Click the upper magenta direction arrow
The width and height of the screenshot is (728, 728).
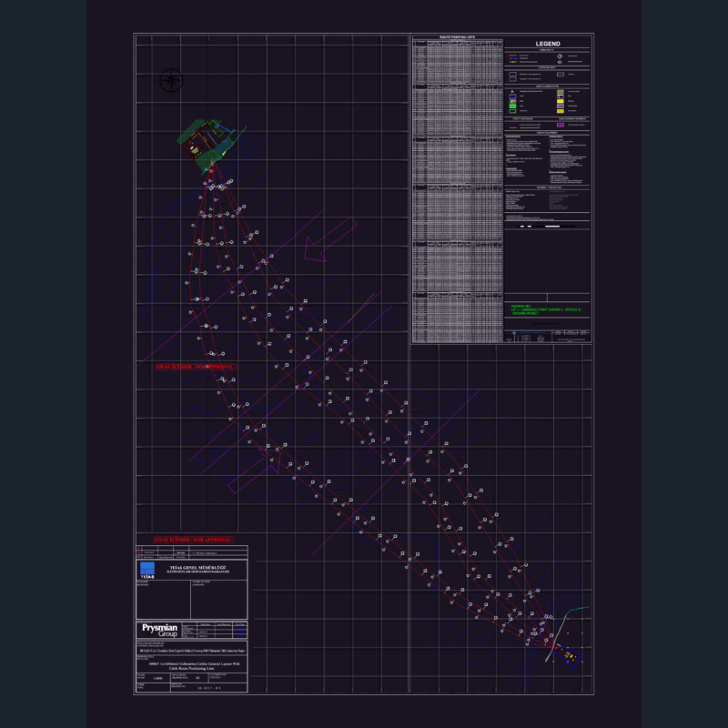pyautogui.click(x=330, y=240)
